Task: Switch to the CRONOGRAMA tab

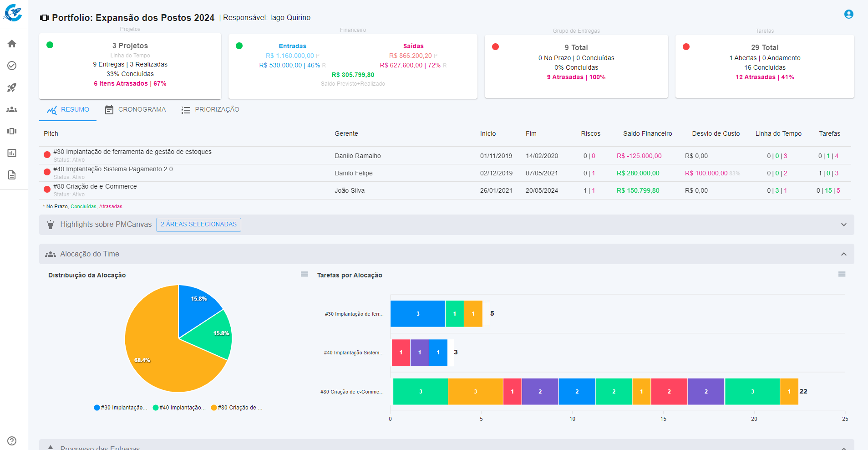Action: pos(136,110)
